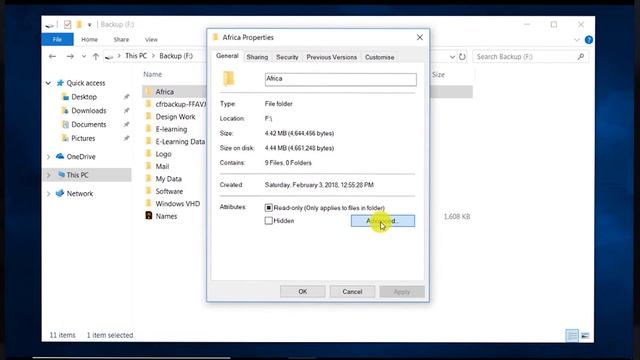This screenshot has height=360, width=640.
Task: Select the Mail folder icon
Action: click(x=149, y=166)
